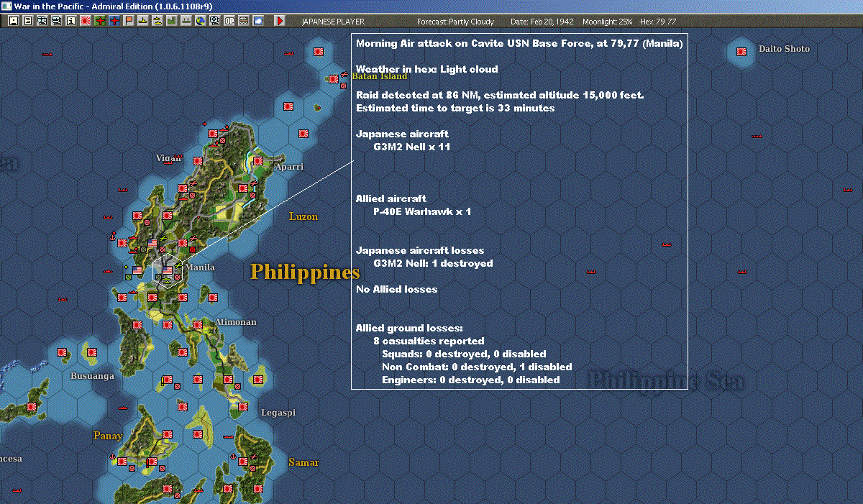Select the US flag in the Manila hex
This screenshot has width=863, height=504.
168,270
